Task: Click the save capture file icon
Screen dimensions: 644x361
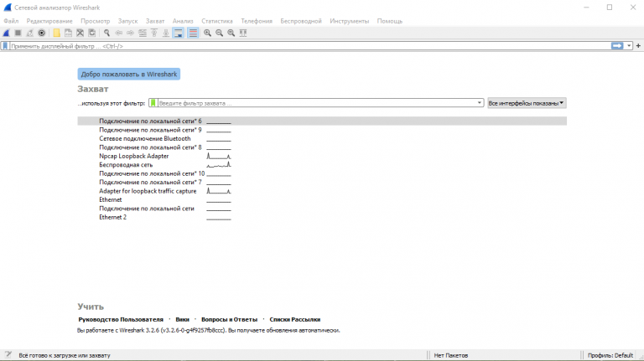Action: [68, 33]
